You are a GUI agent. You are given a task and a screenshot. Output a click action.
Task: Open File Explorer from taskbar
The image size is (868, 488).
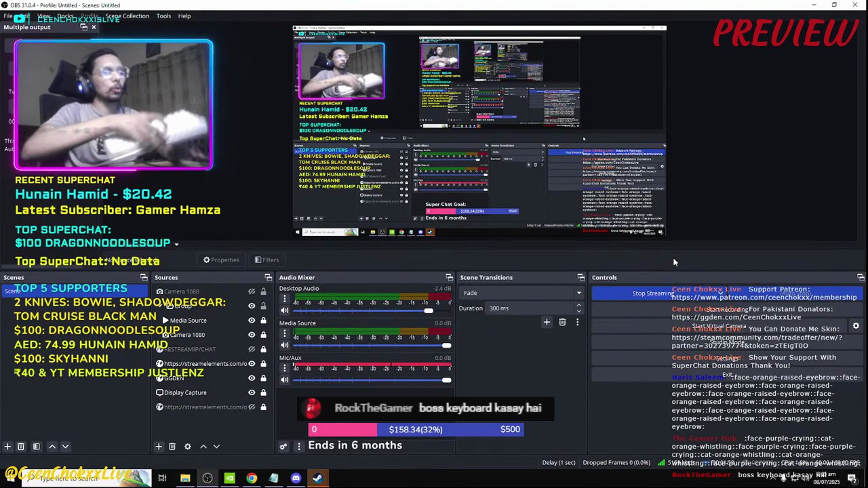(x=185, y=479)
